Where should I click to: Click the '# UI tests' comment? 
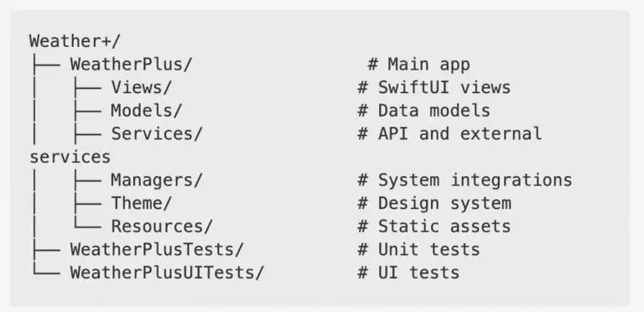tap(408, 273)
